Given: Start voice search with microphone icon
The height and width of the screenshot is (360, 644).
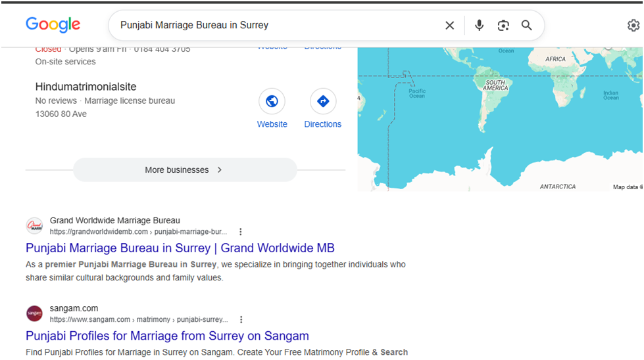Looking at the screenshot, I should click(479, 26).
